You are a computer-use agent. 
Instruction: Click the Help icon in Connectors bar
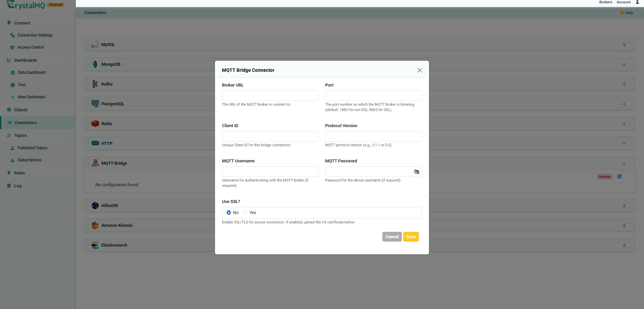point(622,13)
